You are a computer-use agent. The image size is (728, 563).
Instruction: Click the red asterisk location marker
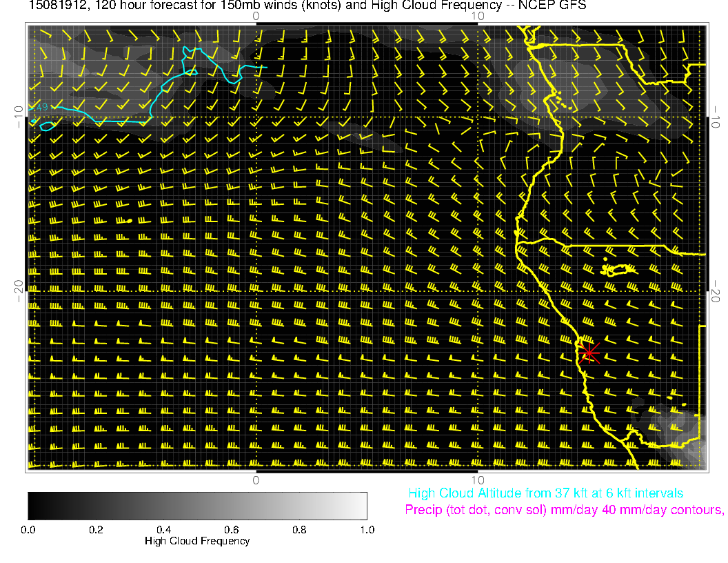pyautogui.click(x=589, y=353)
